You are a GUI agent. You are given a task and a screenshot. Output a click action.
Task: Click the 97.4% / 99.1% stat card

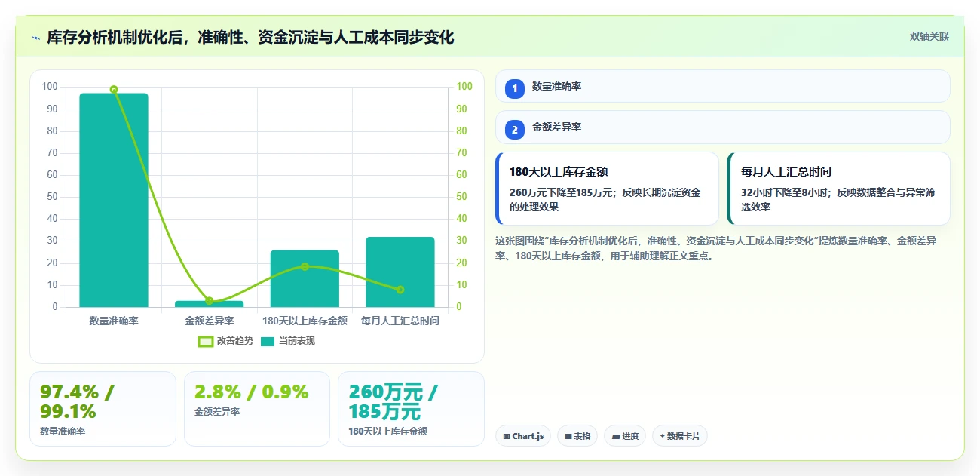103,409
